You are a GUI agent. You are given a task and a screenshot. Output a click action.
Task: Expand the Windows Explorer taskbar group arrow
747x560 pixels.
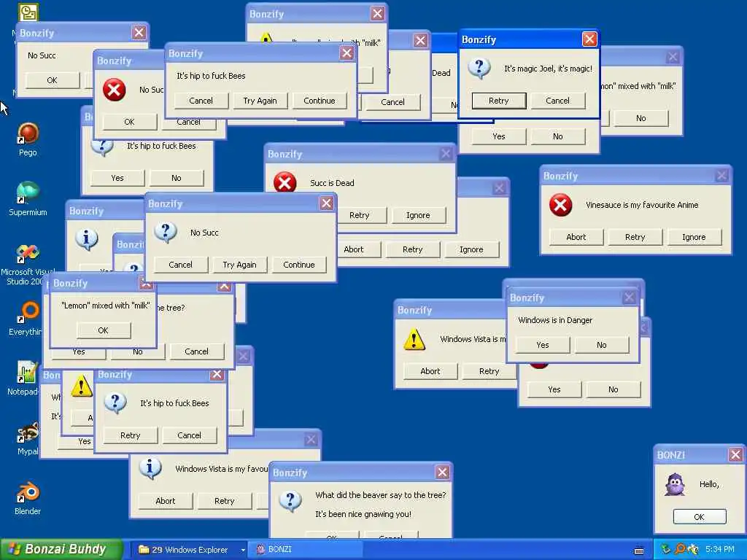(243, 550)
